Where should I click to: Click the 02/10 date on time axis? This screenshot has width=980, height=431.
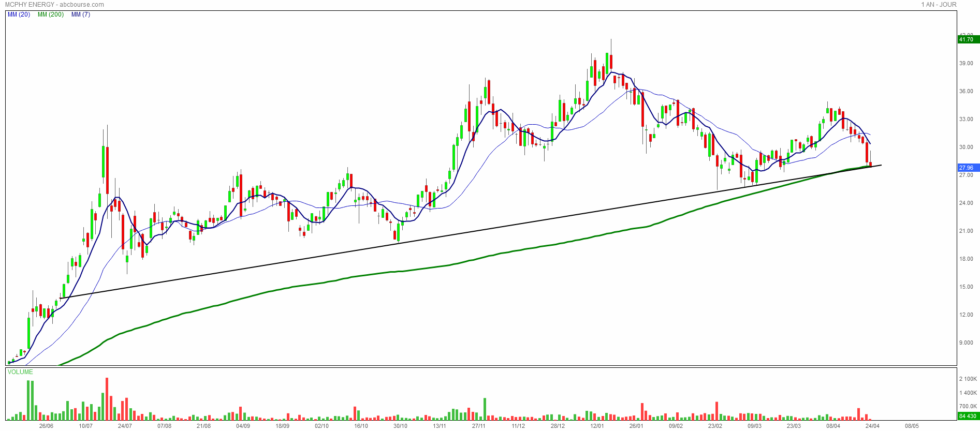[x=322, y=426]
